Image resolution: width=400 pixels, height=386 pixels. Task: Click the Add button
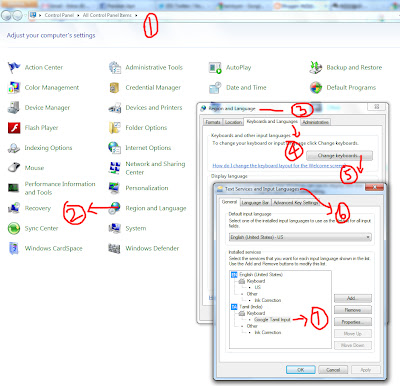point(353,298)
